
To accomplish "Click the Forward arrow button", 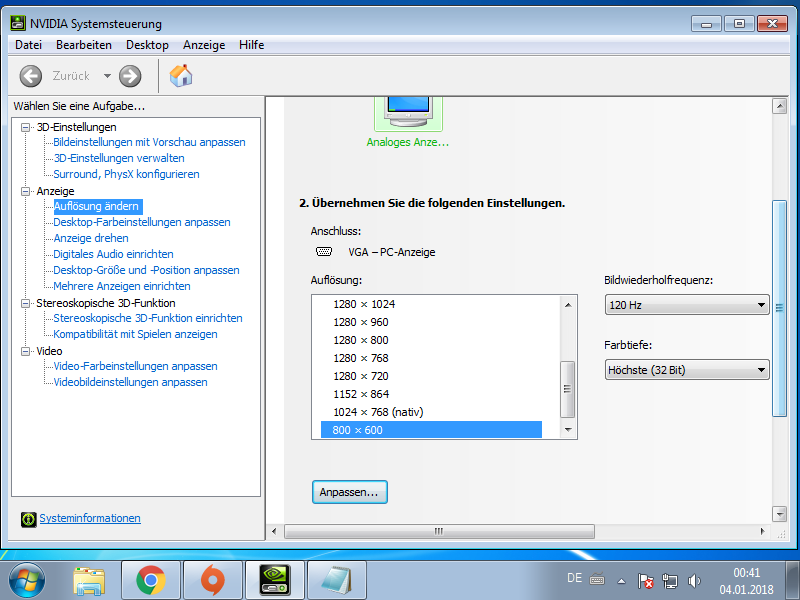I will point(130,76).
